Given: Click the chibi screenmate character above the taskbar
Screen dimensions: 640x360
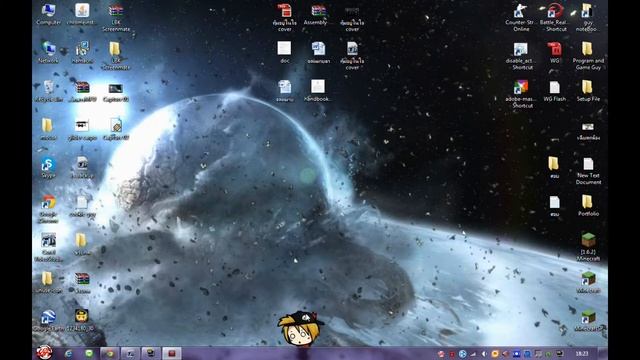Looking at the screenshot, I should (x=300, y=328).
